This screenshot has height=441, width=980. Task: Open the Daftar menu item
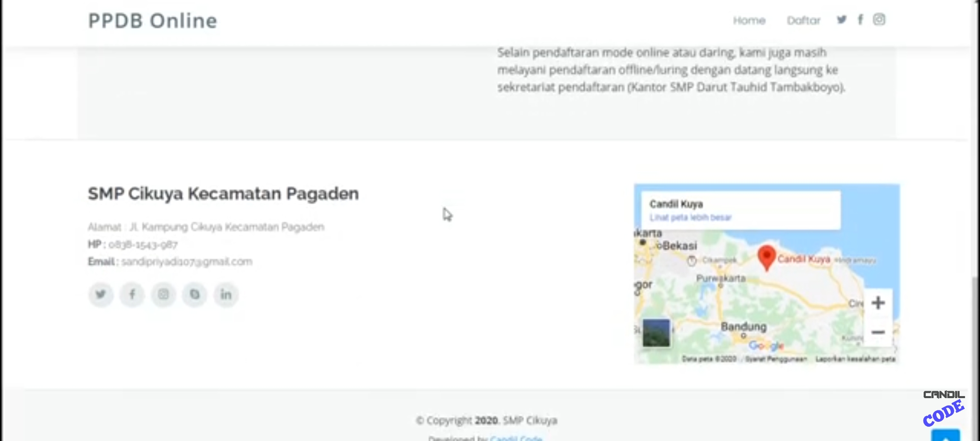tap(804, 20)
